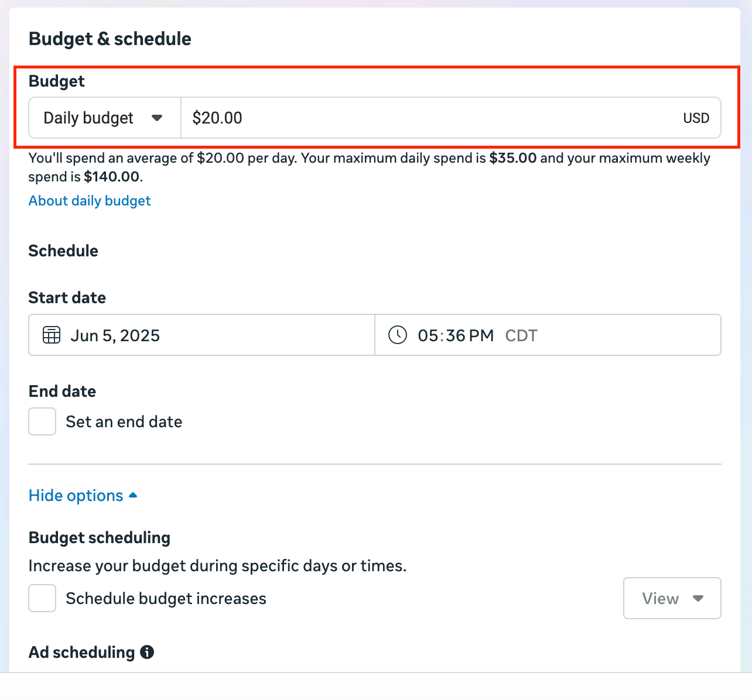Click the 05:36 PM start time field
Screen dimensions: 752x700
pyautogui.click(x=548, y=335)
